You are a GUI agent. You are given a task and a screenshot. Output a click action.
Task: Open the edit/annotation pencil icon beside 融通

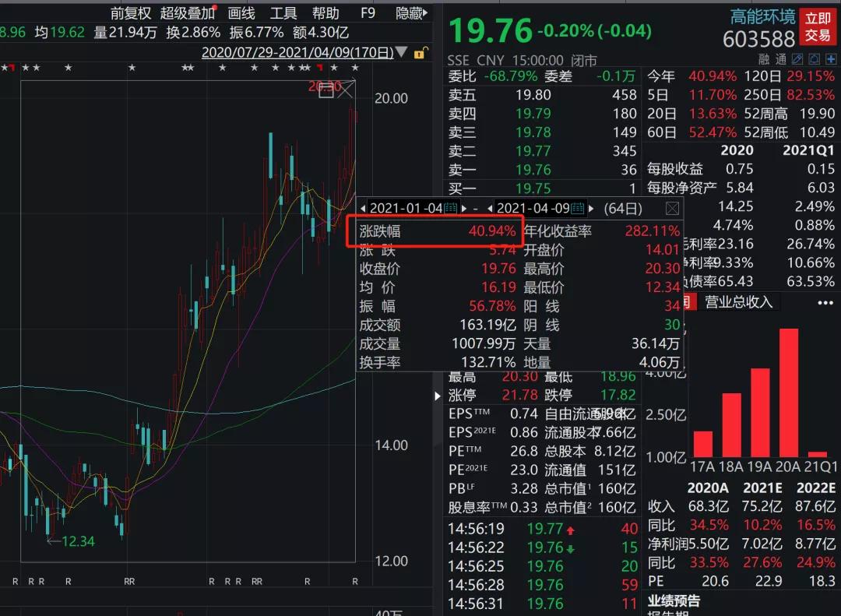[796, 58]
